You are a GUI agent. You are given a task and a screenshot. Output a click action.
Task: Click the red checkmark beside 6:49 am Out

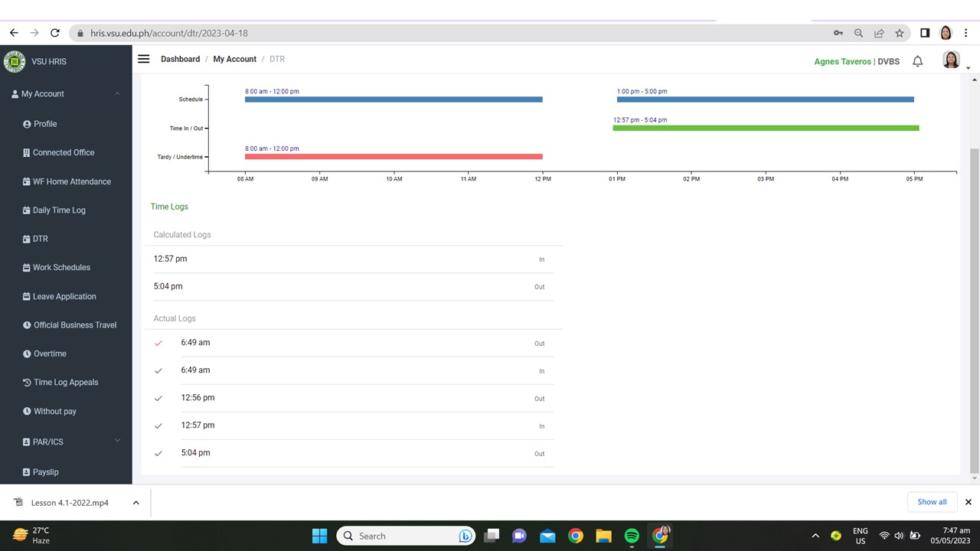[x=158, y=344]
